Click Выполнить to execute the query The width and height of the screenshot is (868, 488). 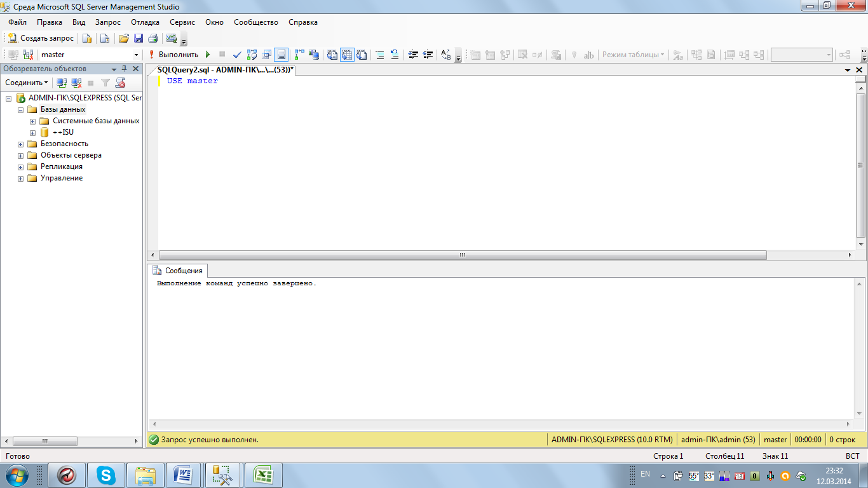pos(173,55)
